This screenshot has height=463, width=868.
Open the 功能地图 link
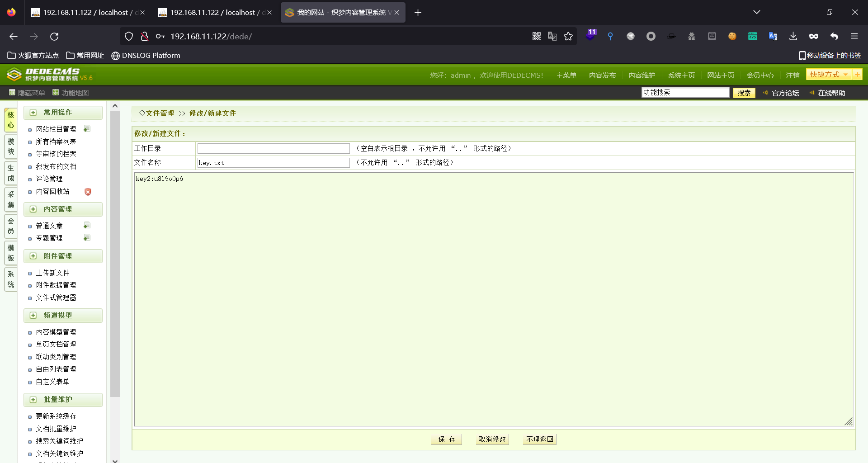[x=71, y=93]
